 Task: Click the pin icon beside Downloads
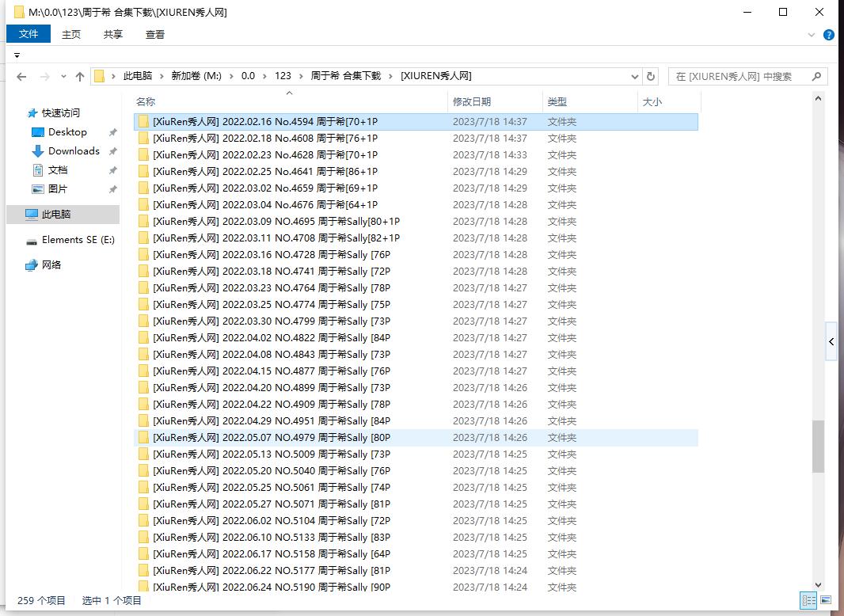coord(112,151)
